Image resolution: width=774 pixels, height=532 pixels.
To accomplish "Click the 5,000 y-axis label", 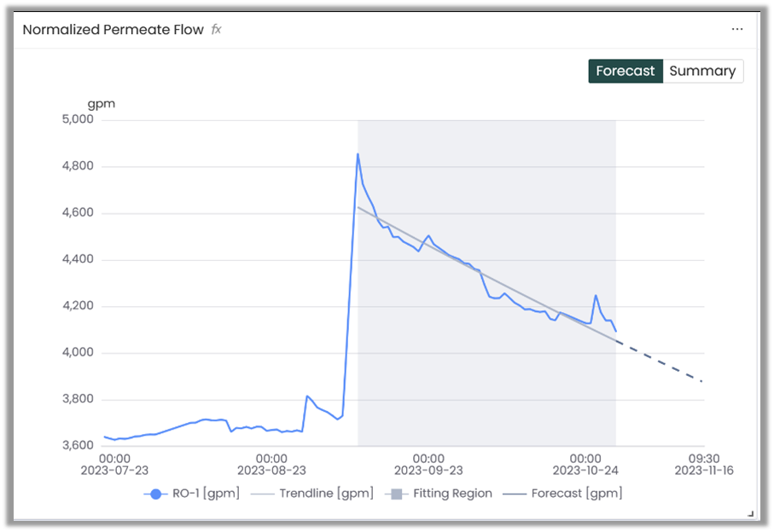I will click(78, 119).
